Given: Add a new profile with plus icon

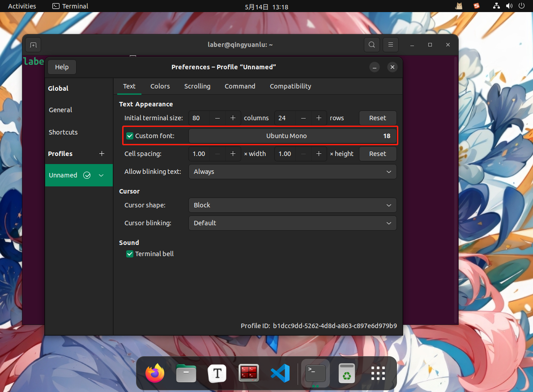Looking at the screenshot, I should pos(102,154).
